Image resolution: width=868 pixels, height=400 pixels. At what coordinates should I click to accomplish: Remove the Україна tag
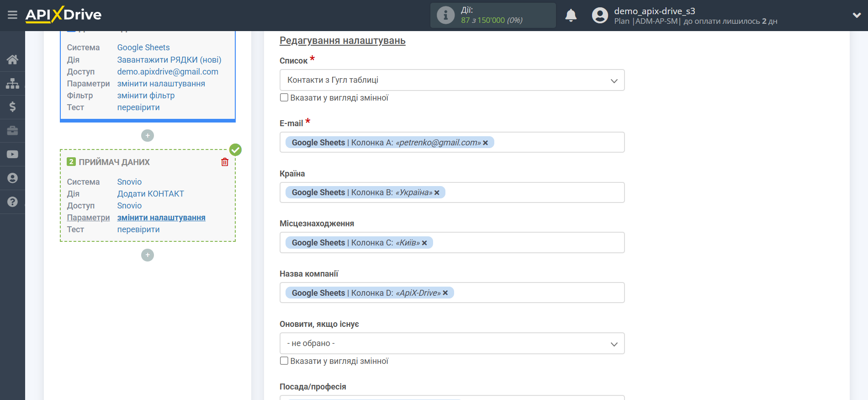pos(437,193)
